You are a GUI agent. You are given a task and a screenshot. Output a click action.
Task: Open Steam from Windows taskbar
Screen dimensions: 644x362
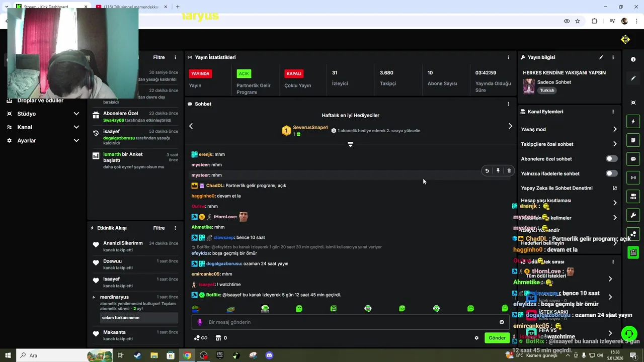point(137,355)
